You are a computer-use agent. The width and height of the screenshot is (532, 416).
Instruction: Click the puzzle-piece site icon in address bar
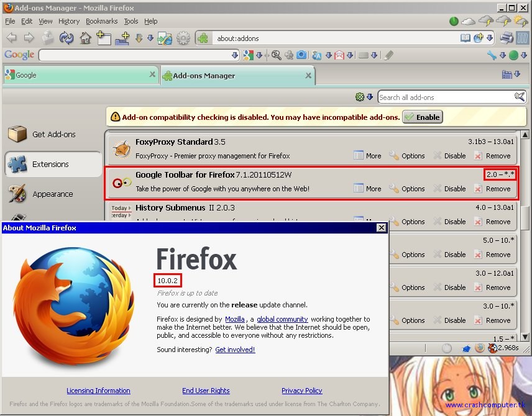coord(203,38)
